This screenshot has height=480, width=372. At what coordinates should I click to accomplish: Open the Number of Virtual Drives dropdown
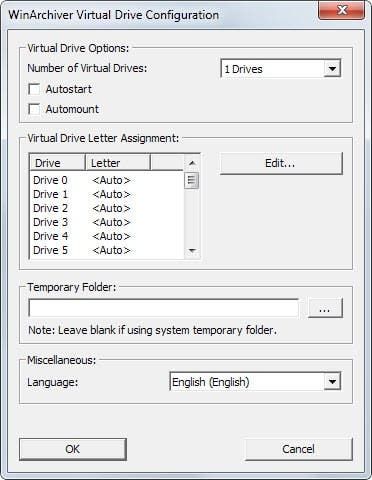(x=281, y=69)
